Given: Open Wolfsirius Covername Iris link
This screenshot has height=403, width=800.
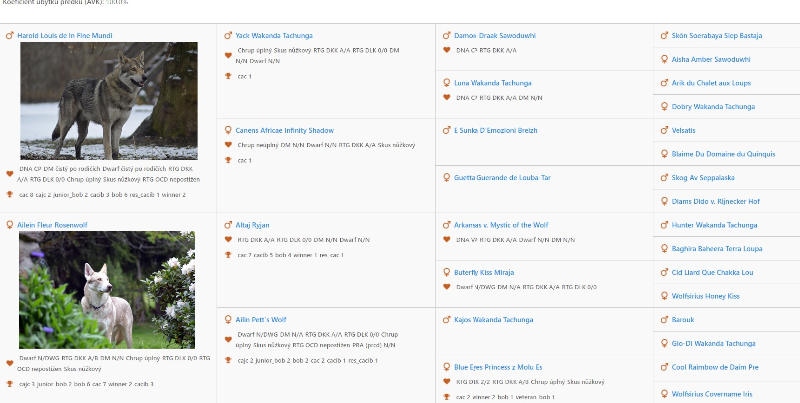Looking at the screenshot, I should (712, 394).
